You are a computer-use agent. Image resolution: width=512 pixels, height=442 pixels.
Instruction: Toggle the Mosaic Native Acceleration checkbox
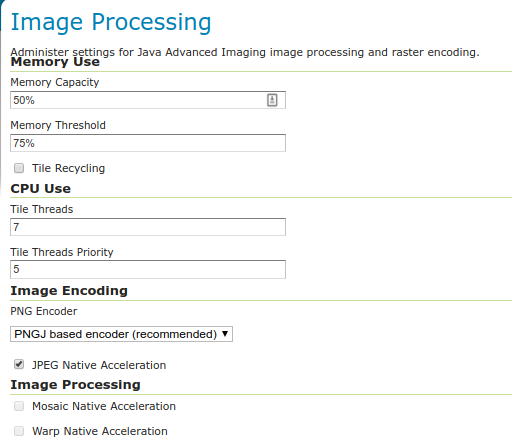pyautogui.click(x=19, y=406)
